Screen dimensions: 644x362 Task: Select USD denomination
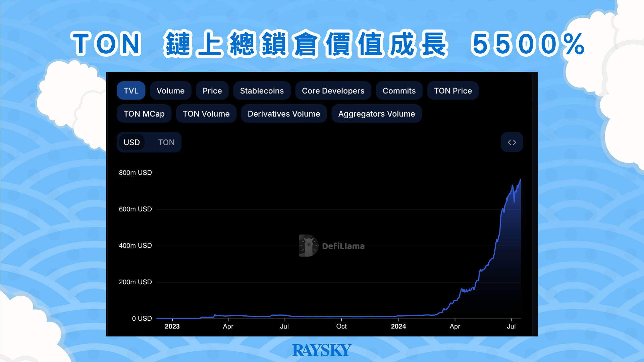(131, 142)
